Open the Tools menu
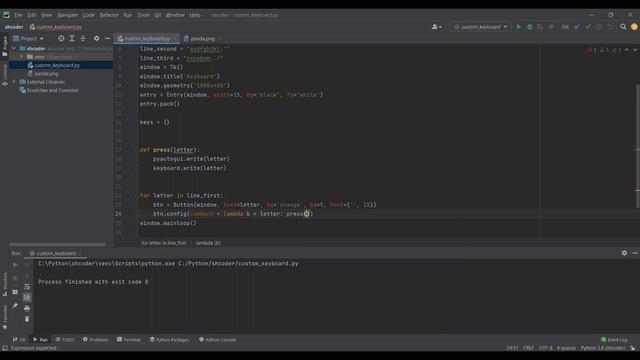This screenshot has width=640, height=360. click(143, 15)
